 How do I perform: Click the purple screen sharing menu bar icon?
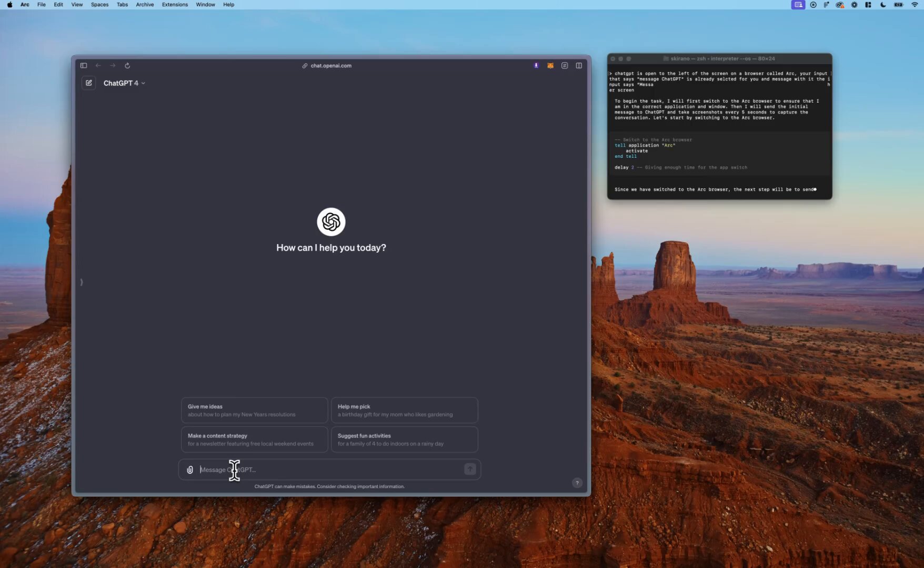[x=798, y=5]
